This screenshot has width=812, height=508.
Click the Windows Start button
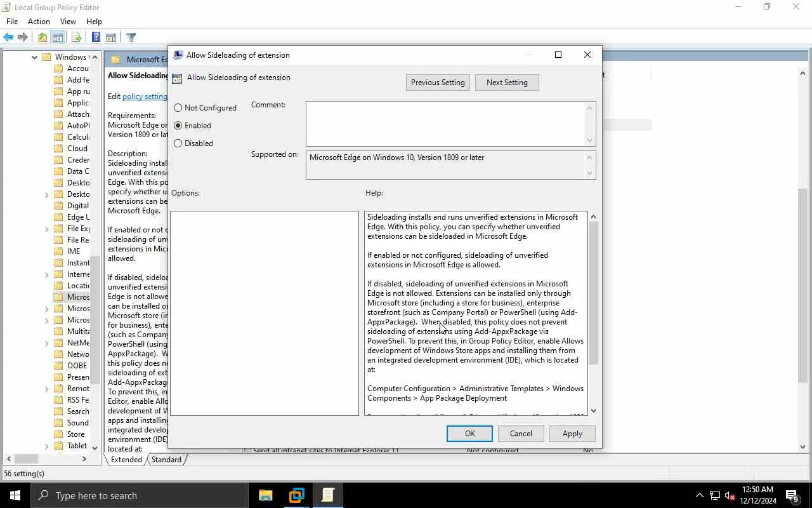click(x=15, y=495)
